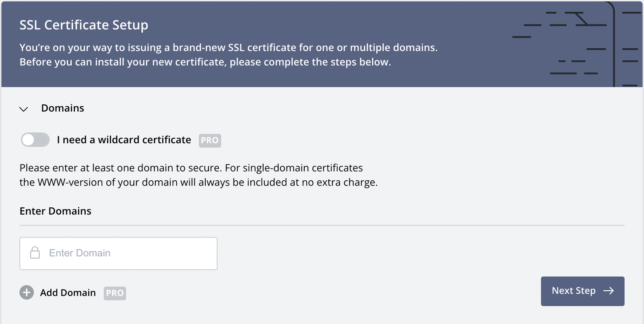
Task: Enable the wildcard certificate toggle
Action: pos(35,140)
